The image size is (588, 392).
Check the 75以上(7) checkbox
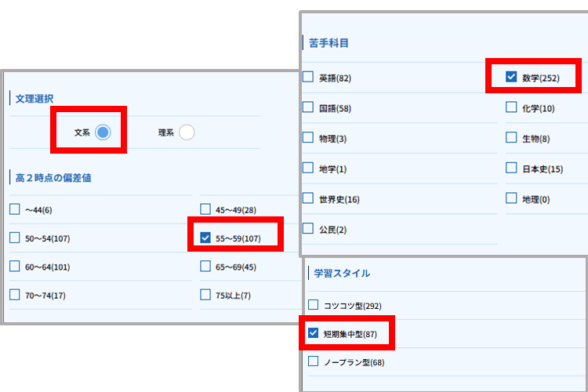coord(205,295)
